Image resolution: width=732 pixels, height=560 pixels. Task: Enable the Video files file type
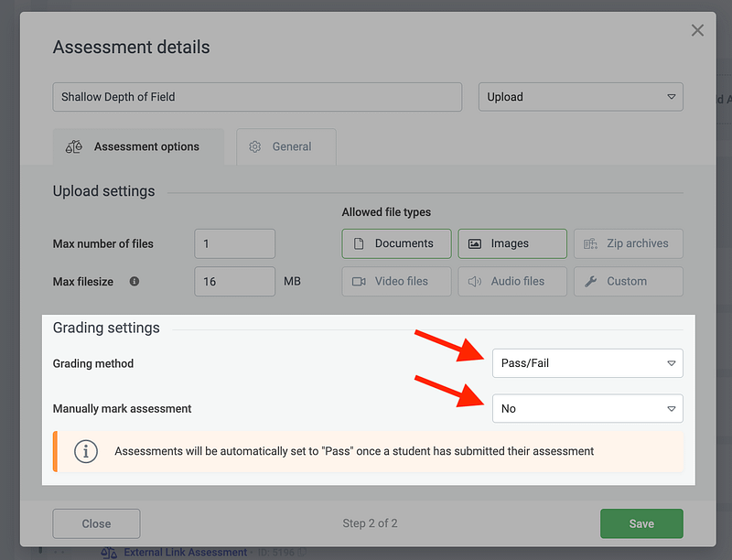coord(396,281)
